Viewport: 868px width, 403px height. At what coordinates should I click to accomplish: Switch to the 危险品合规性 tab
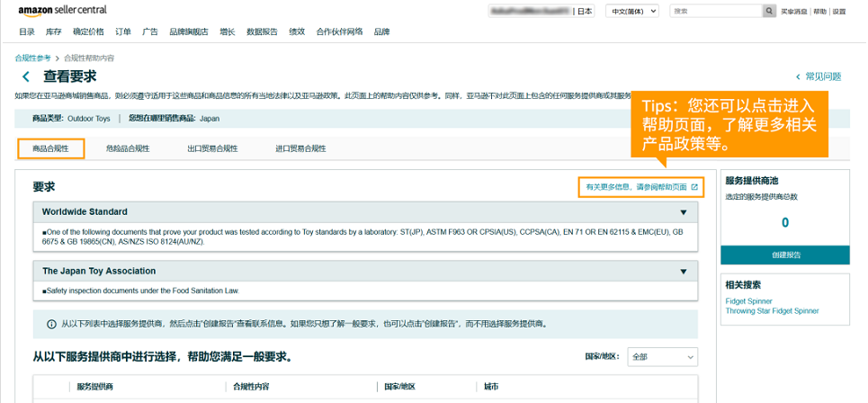click(128, 148)
